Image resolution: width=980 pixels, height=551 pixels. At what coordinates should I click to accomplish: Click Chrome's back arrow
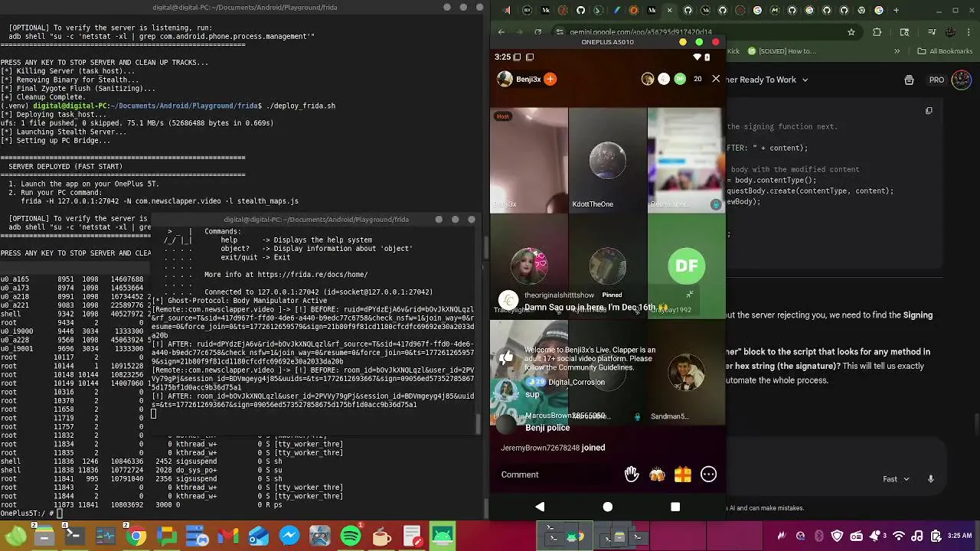pyautogui.click(x=501, y=32)
